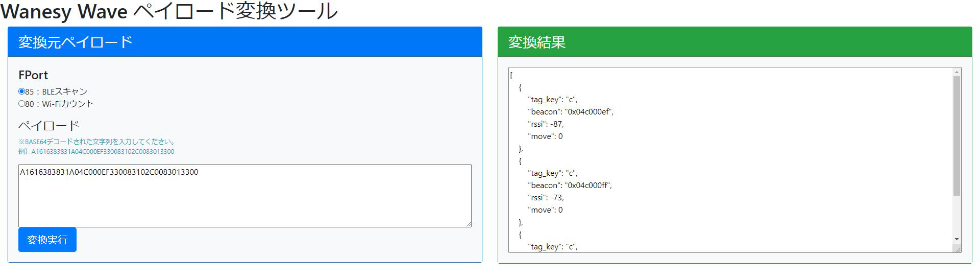Click the 変換元ペイロード panel header
980x278 pixels.
coord(245,42)
